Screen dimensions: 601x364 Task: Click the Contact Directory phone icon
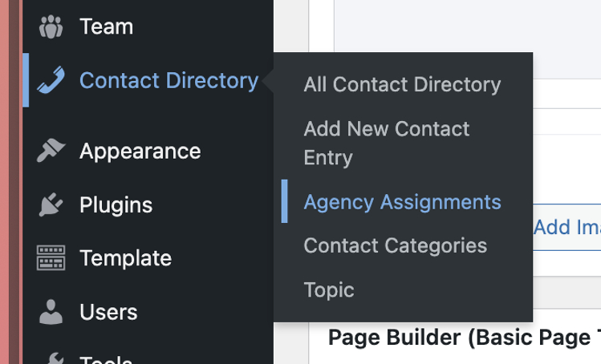51,80
